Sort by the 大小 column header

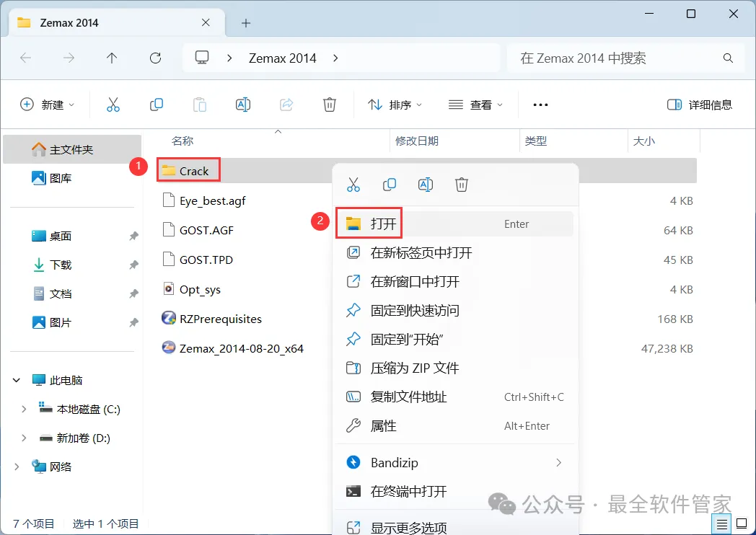coord(643,141)
